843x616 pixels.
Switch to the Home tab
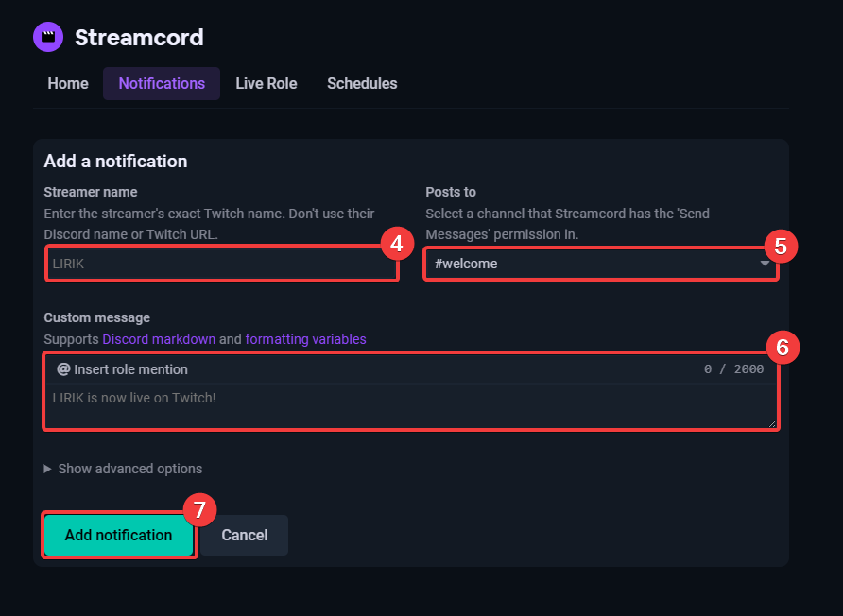tap(67, 83)
